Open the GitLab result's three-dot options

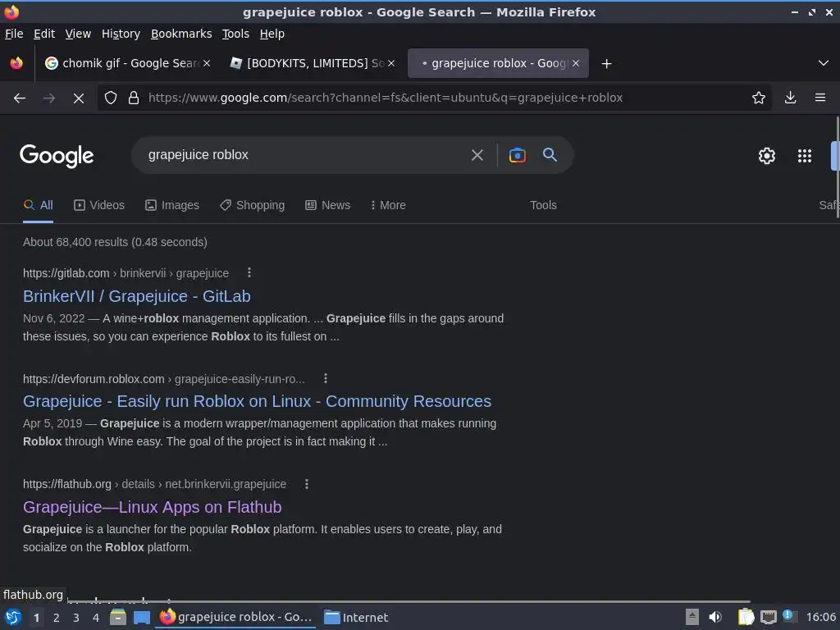(x=249, y=272)
